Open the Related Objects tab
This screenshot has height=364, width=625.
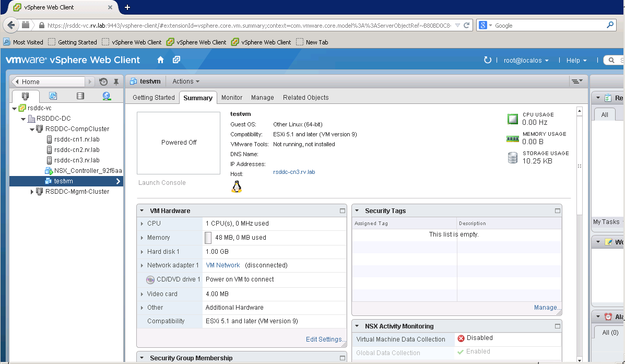[305, 98]
